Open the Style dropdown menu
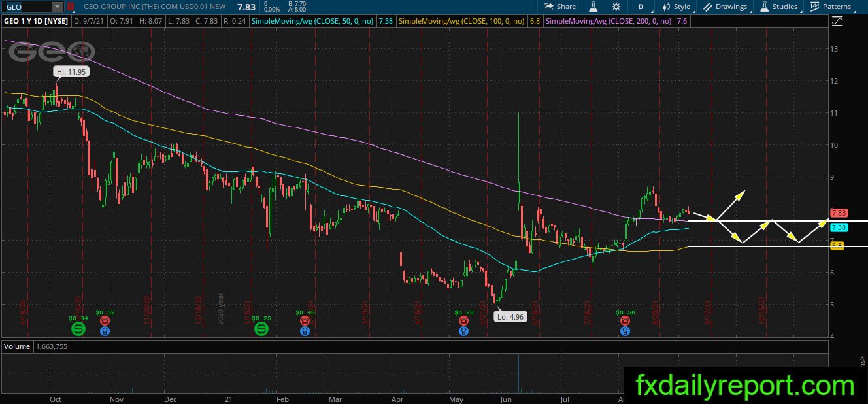The width and height of the screenshot is (868, 404). coord(676,7)
